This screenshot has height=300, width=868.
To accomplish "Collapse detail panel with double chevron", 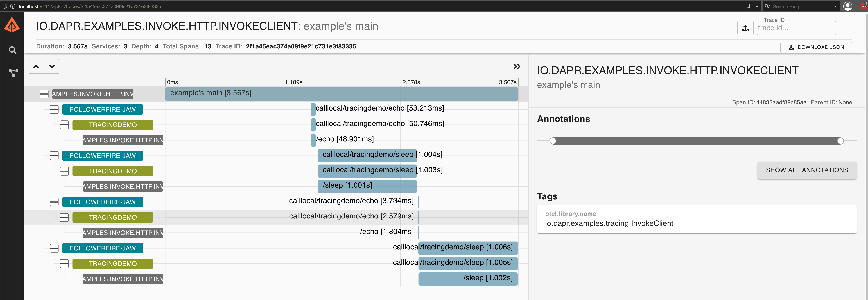I will click(517, 67).
